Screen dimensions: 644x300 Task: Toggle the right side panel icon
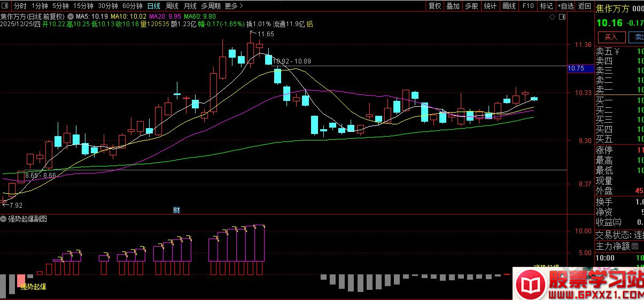(562, 17)
